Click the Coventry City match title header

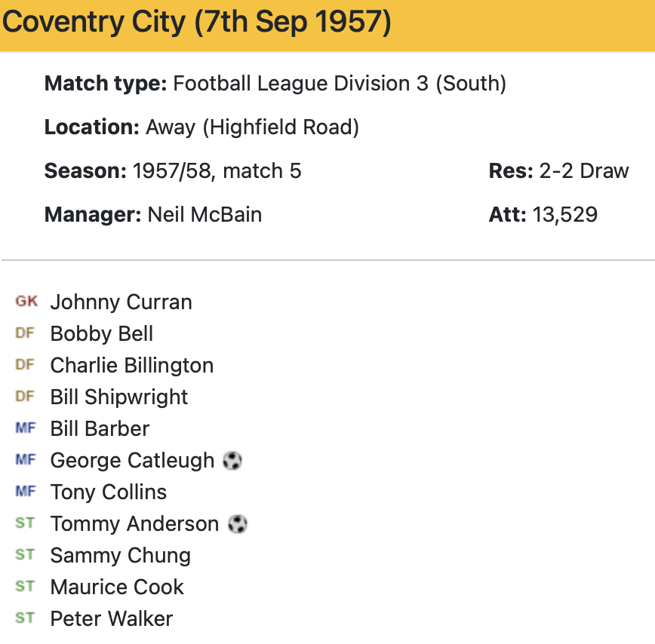(197, 23)
